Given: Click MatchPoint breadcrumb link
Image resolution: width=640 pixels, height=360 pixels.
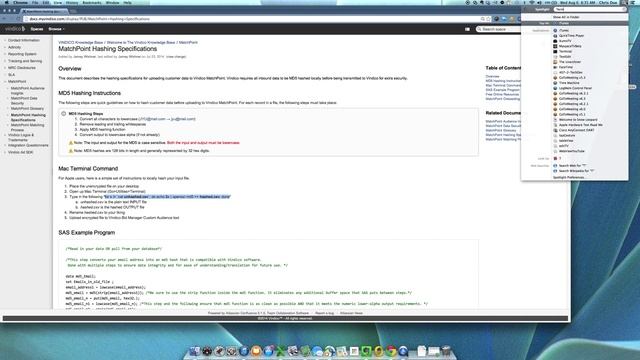Looking at the screenshot, I should pyautogui.click(x=188, y=42).
